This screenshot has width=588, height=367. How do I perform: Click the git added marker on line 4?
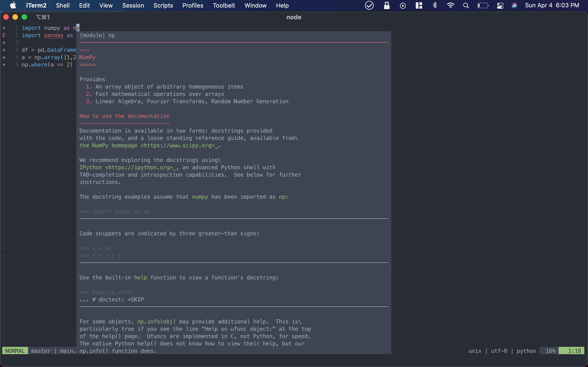tap(4, 50)
